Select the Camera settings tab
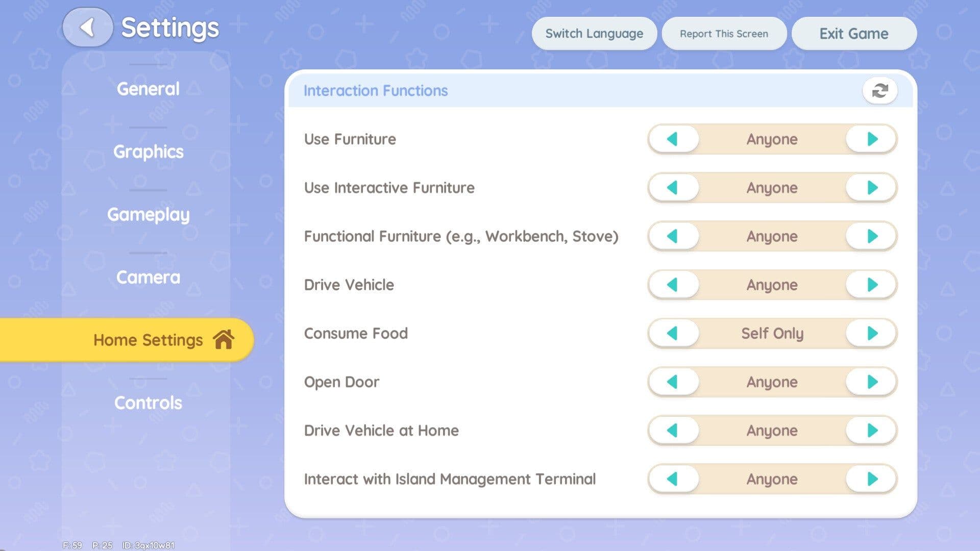The width and height of the screenshot is (980, 551). tap(148, 277)
